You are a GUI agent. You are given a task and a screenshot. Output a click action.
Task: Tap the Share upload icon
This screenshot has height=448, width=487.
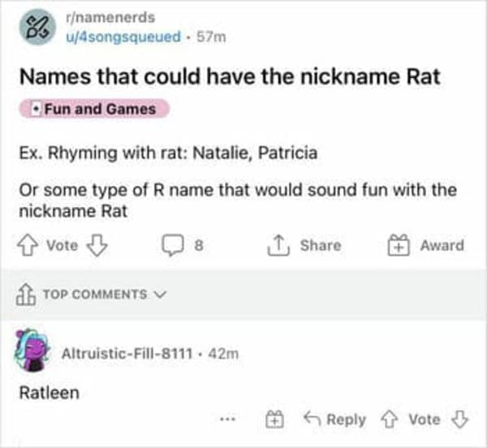pyautogui.click(x=278, y=245)
